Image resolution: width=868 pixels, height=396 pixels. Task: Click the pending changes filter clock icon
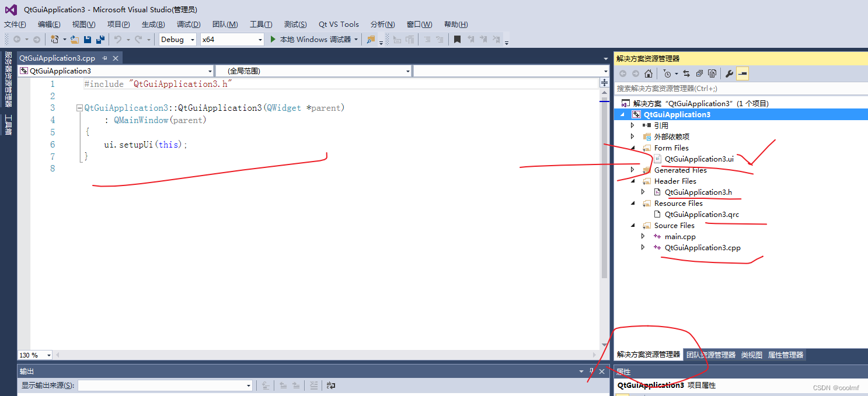click(667, 73)
